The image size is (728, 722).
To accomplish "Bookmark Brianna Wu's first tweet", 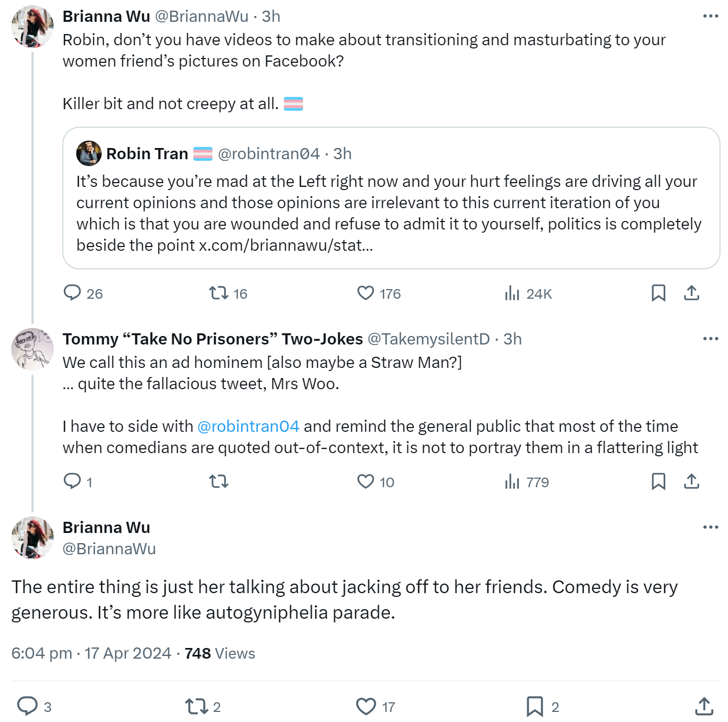I will point(658,293).
